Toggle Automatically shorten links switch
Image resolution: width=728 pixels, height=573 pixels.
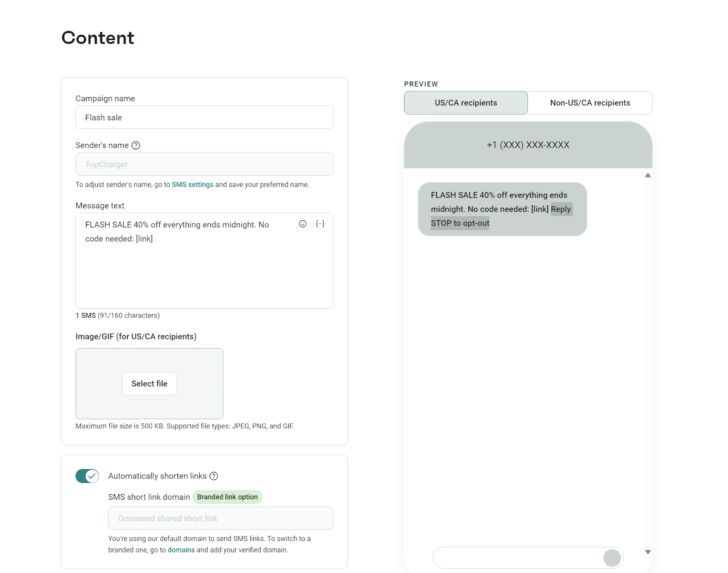87,476
